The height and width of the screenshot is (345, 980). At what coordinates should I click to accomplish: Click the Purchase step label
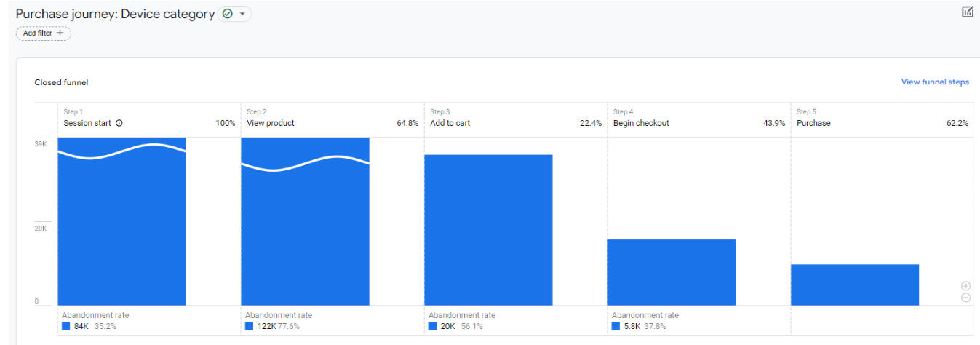pos(813,123)
